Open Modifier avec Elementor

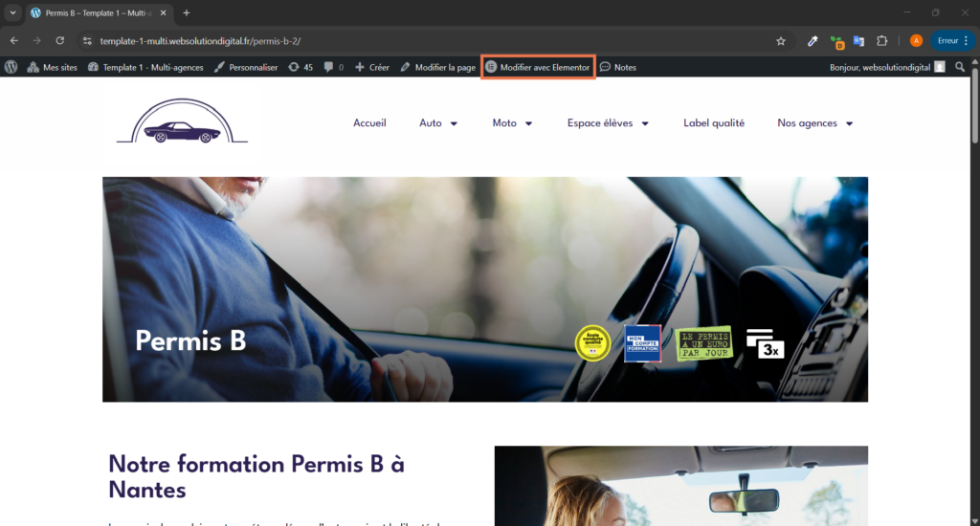538,67
